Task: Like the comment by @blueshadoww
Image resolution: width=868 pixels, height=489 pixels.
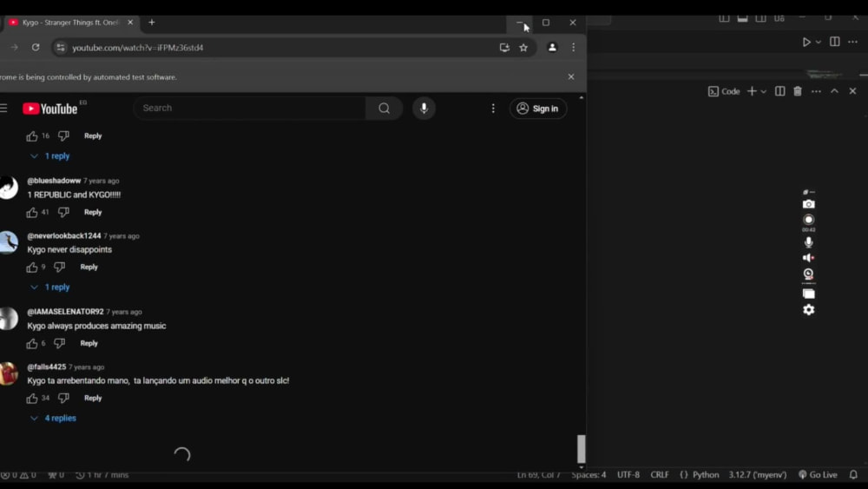Action: click(32, 212)
